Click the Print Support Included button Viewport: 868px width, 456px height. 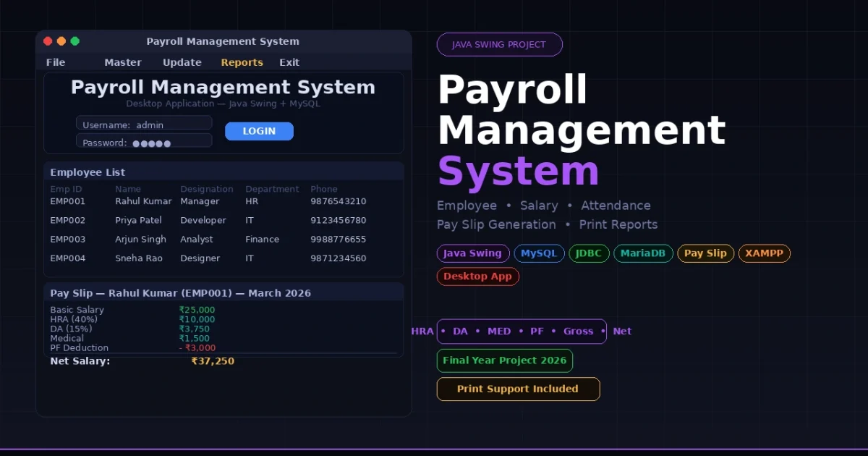pyautogui.click(x=518, y=389)
